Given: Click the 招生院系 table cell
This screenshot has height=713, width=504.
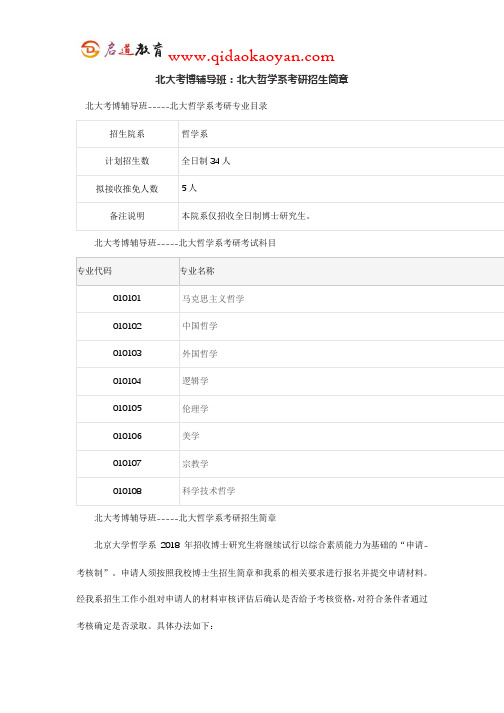Looking at the screenshot, I should pos(127,134).
